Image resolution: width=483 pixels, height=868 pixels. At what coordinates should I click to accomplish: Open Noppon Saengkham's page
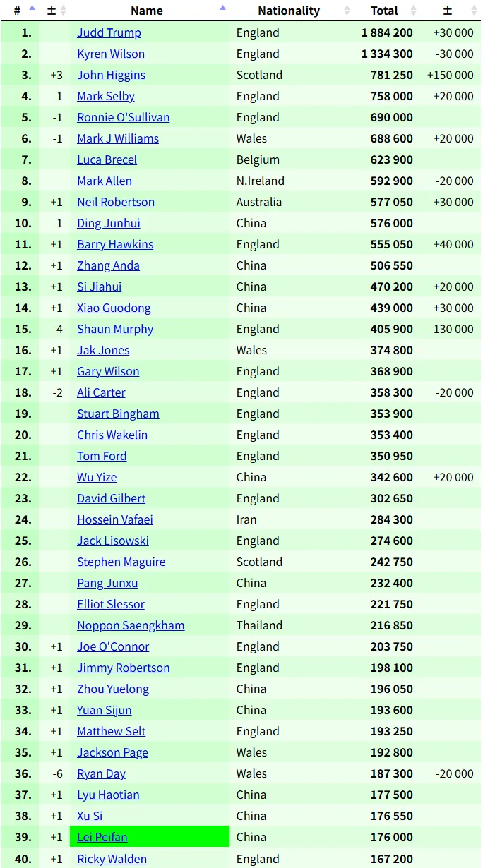(131, 625)
